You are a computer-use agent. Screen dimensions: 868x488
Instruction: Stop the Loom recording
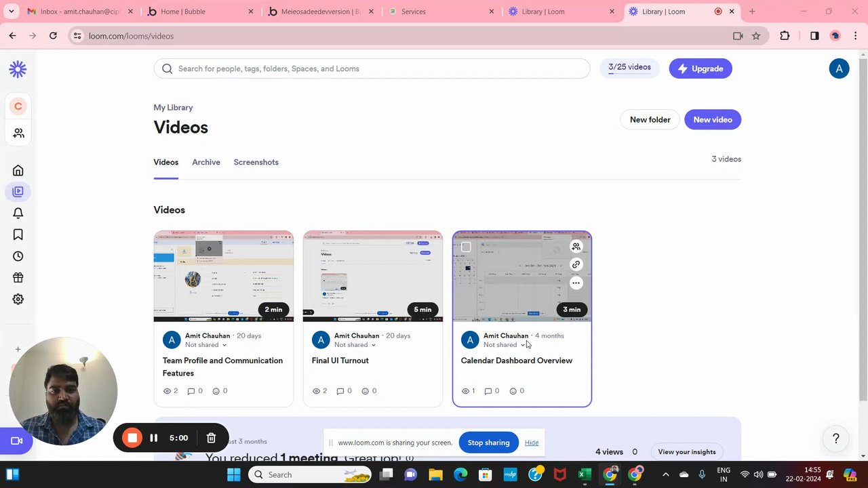click(x=132, y=438)
